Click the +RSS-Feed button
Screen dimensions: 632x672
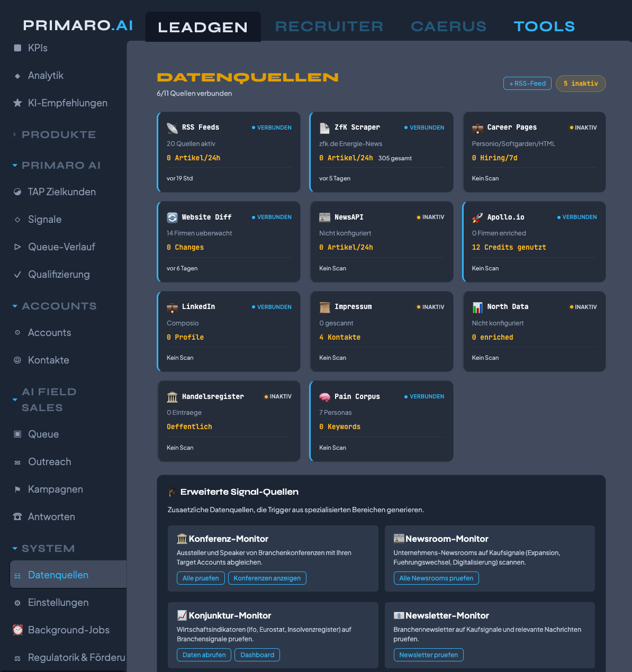pyautogui.click(x=527, y=83)
